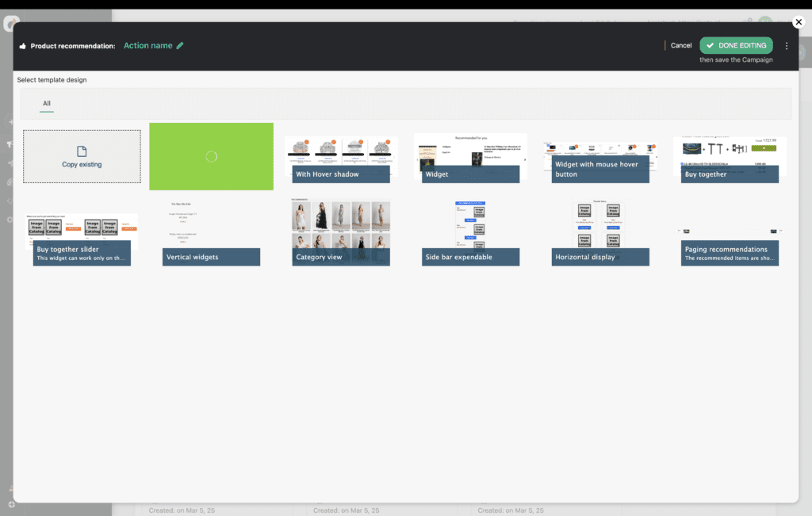This screenshot has height=516, width=812.
Task: Close the template selection dialog
Action: 799,21
